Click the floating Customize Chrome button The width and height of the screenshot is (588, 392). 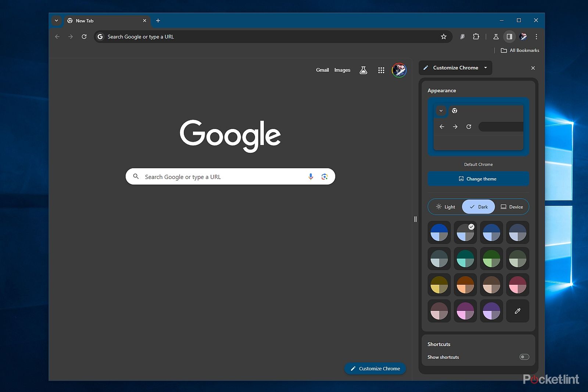click(x=375, y=368)
